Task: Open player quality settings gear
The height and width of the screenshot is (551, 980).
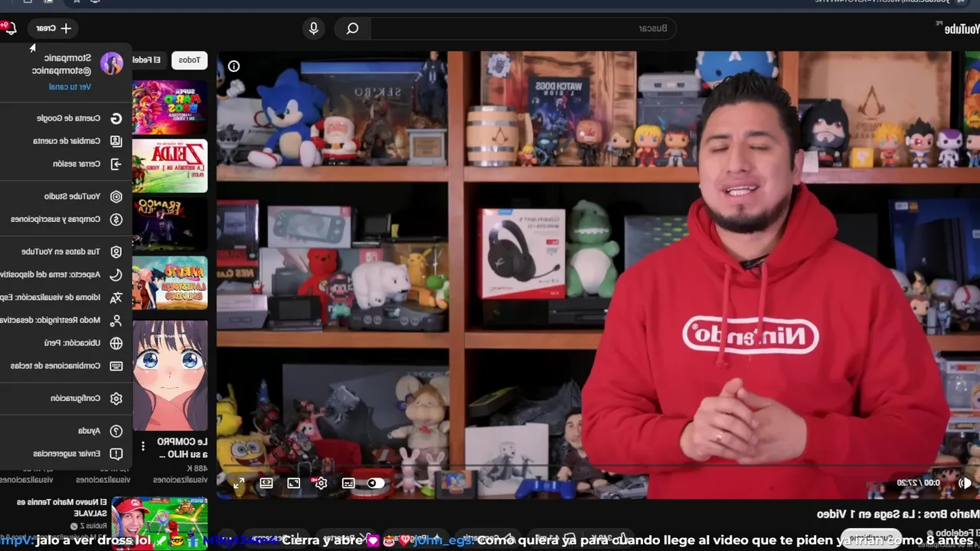Action: (321, 483)
